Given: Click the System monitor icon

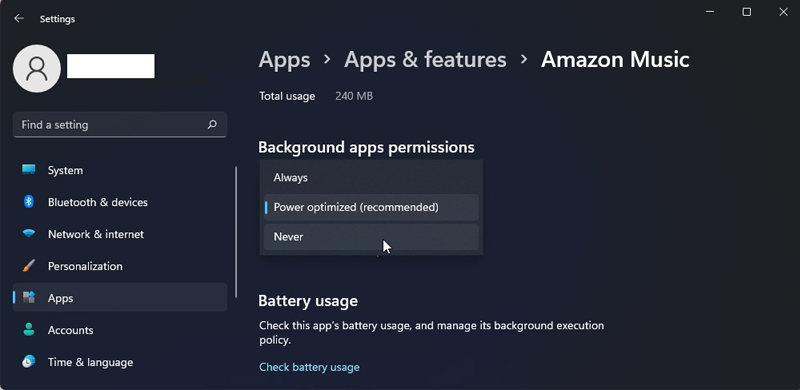Looking at the screenshot, I should coord(29,169).
